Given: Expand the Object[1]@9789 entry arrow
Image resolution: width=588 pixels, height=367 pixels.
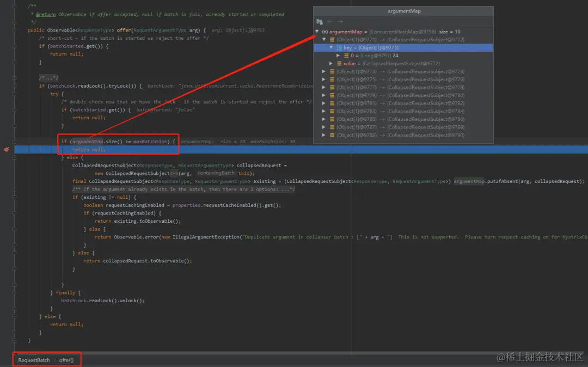Looking at the screenshot, I should [324, 135].
